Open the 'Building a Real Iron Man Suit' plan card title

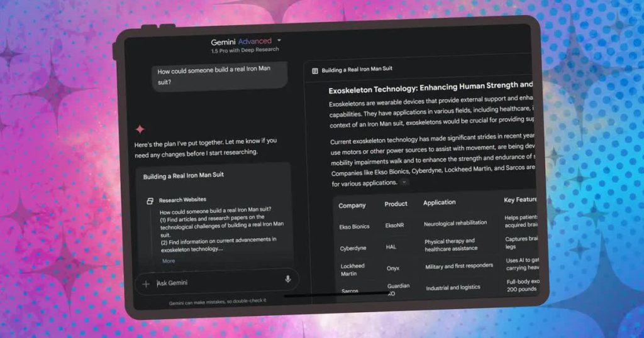tap(184, 176)
